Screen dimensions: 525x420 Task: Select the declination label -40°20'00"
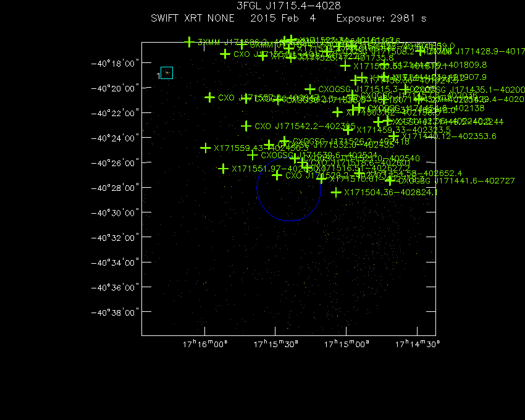[115, 88]
